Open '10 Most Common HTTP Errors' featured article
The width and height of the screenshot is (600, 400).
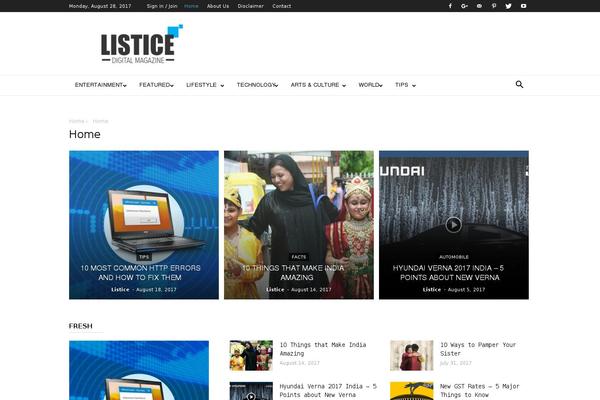click(x=140, y=273)
